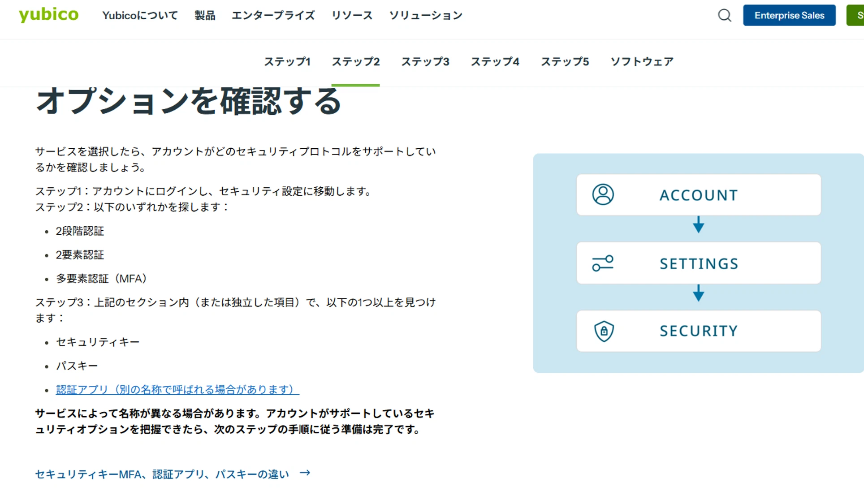Switch to the ステップ3 tab

pos(425,62)
